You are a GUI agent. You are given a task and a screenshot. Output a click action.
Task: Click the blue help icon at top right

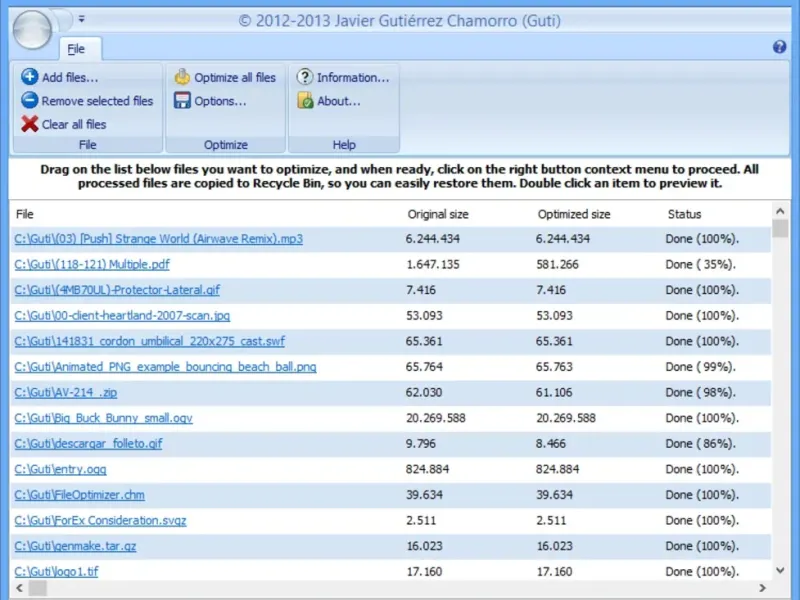coord(780,47)
